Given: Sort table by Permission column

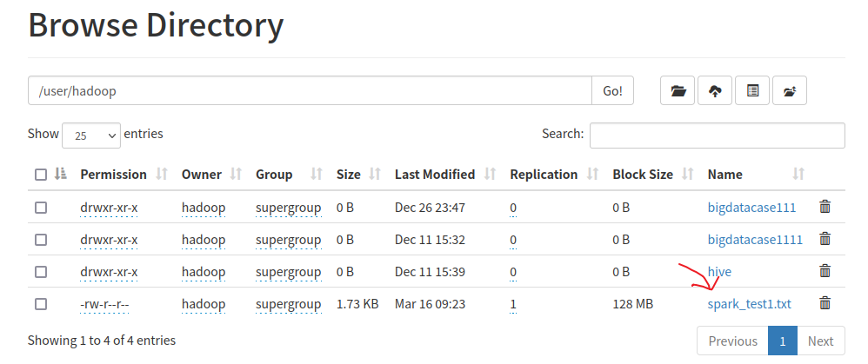Looking at the screenshot, I should coord(114,175).
